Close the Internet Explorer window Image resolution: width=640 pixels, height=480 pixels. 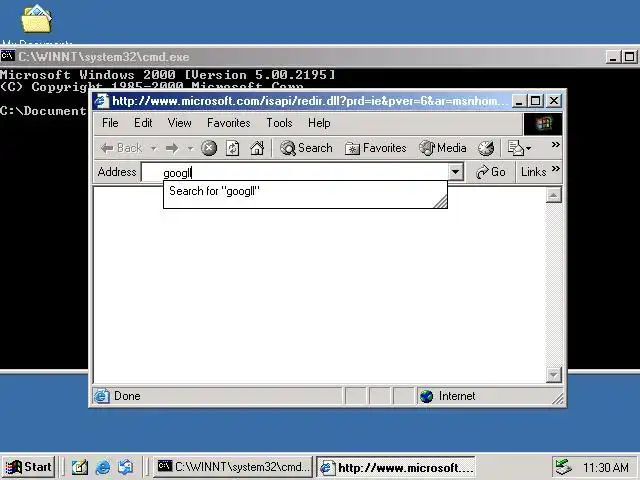click(x=554, y=101)
